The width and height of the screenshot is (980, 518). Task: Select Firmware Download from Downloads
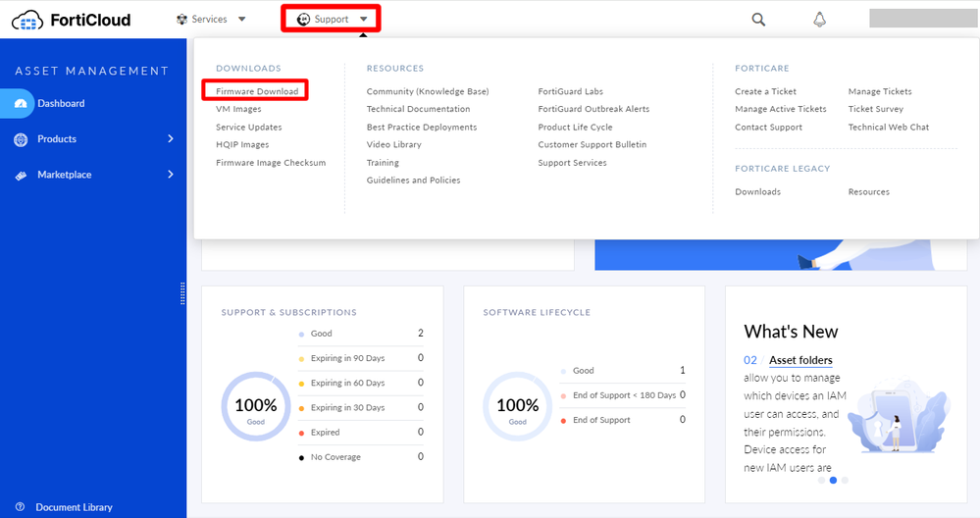tap(257, 91)
